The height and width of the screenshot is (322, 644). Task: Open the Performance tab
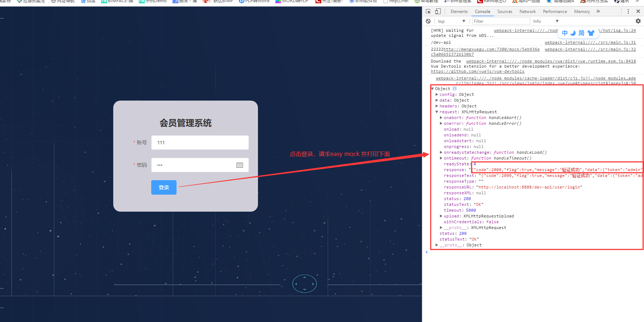[555, 12]
